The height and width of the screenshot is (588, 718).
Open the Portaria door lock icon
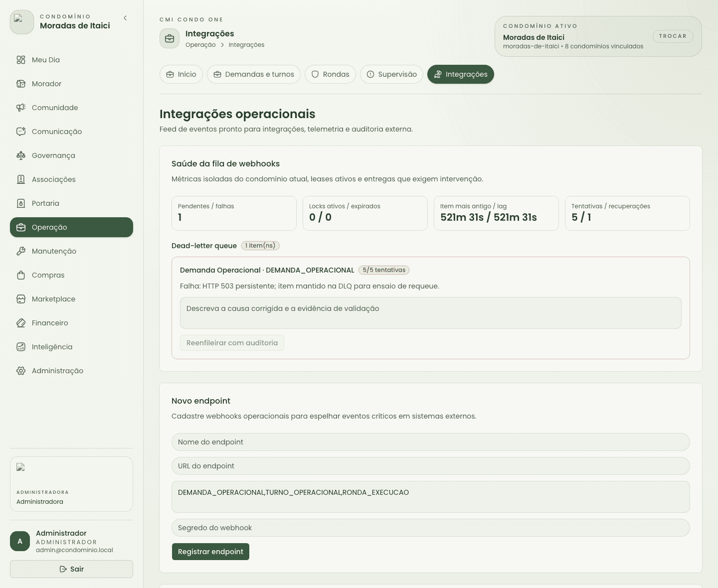pos(21,203)
